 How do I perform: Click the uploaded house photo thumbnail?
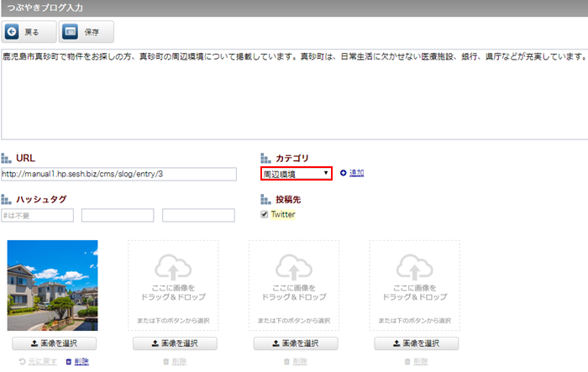tap(52, 286)
